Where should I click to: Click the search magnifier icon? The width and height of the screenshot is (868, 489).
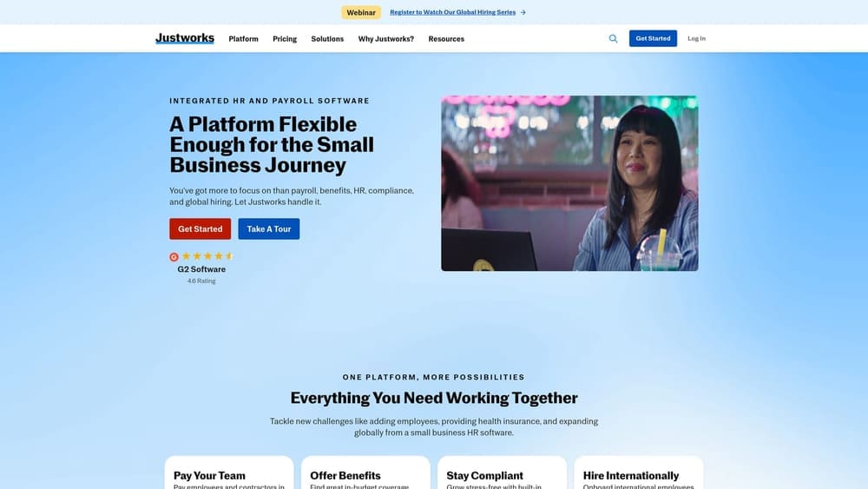point(613,39)
